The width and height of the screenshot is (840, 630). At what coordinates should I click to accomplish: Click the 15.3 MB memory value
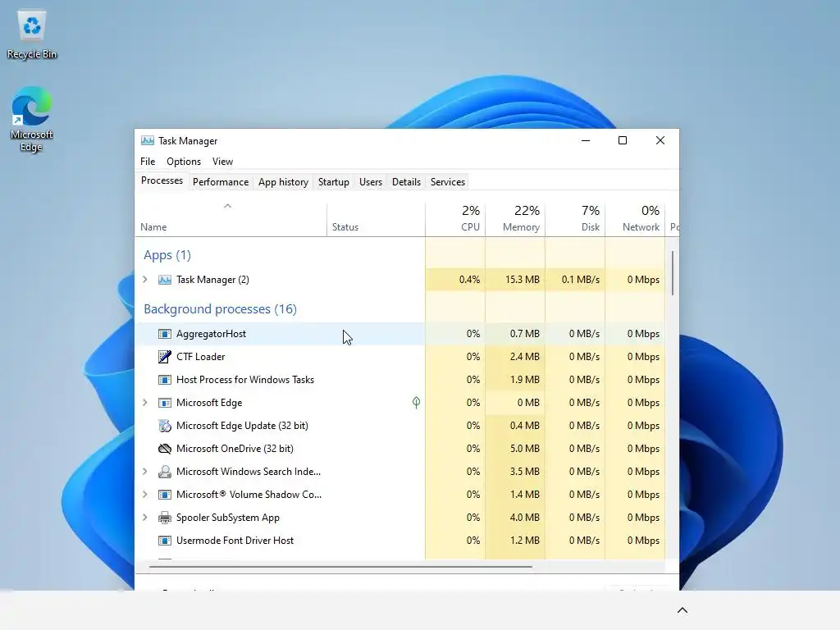(523, 280)
